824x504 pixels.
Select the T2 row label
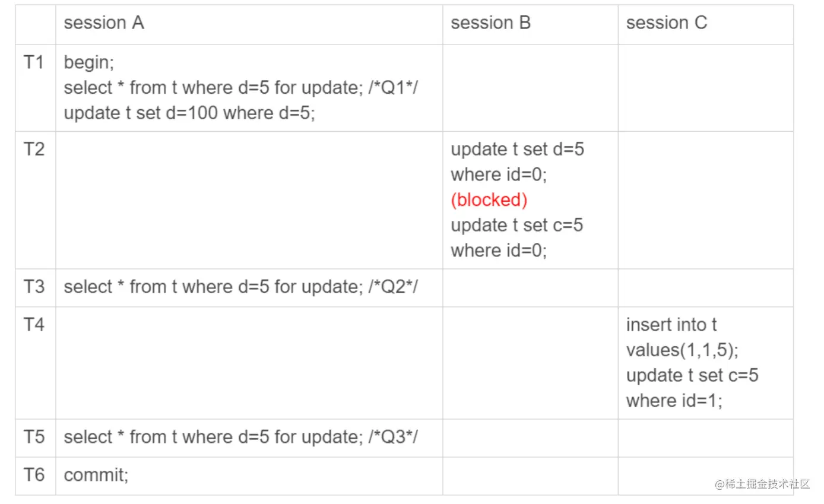(34, 149)
